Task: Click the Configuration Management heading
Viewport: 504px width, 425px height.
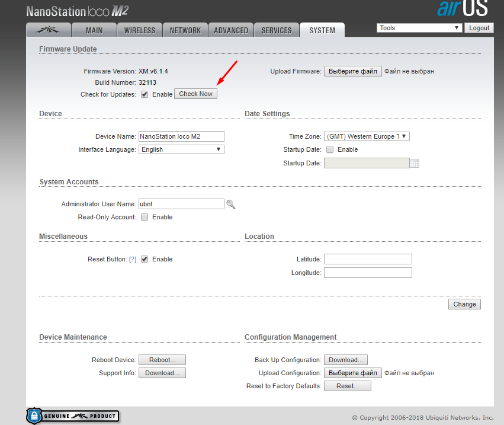Action: point(291,337)
